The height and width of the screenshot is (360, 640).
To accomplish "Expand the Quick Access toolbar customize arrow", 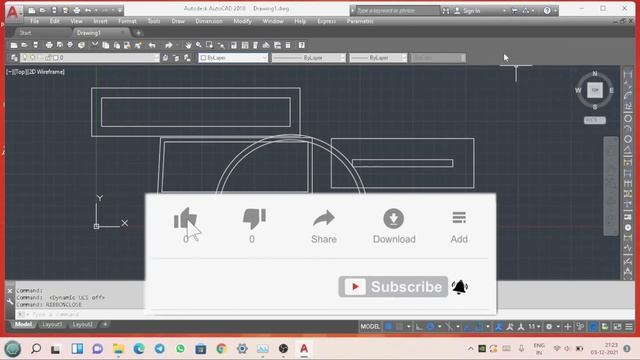I will 120,10.
